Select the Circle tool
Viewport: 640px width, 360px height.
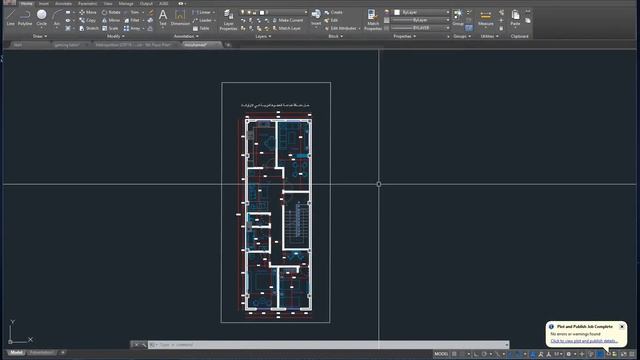[41, 18]
